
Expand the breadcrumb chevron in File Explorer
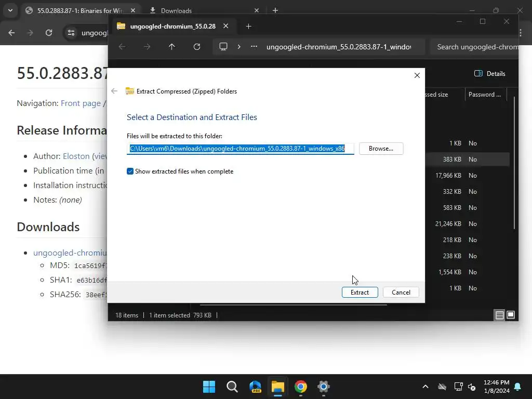point(239,47)
